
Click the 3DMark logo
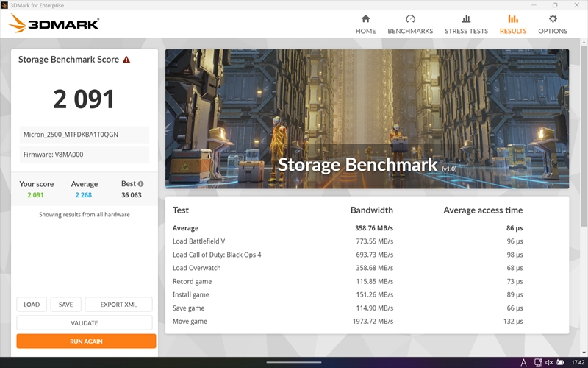pyautogui.click(x=54, y=24)
